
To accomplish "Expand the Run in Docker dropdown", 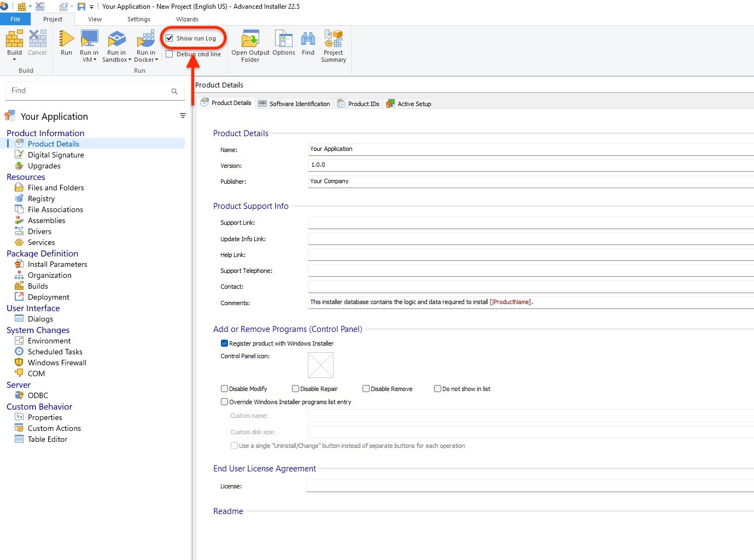I will tap(156, 60).
